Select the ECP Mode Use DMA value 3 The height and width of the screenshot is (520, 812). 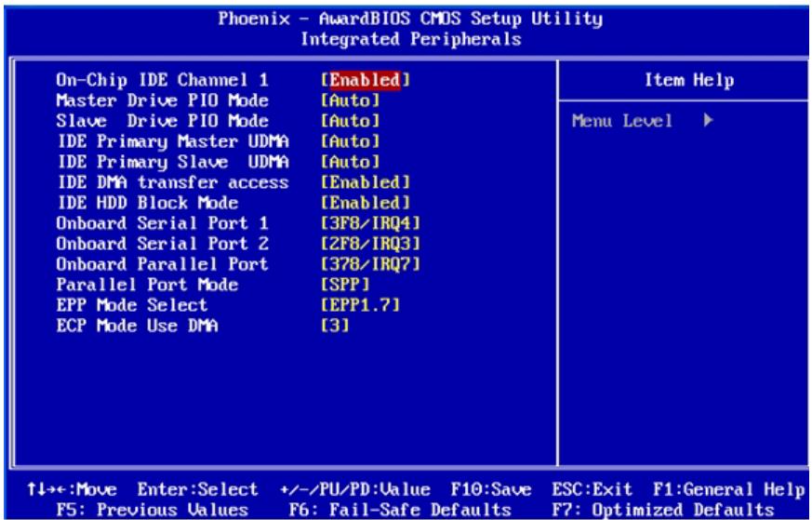pos(335,326)
